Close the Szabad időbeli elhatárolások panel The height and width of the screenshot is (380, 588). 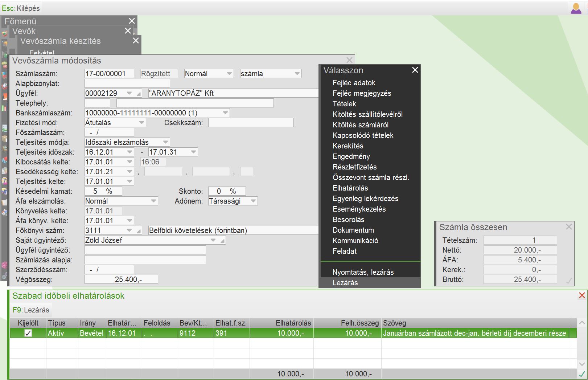(582, 295)
